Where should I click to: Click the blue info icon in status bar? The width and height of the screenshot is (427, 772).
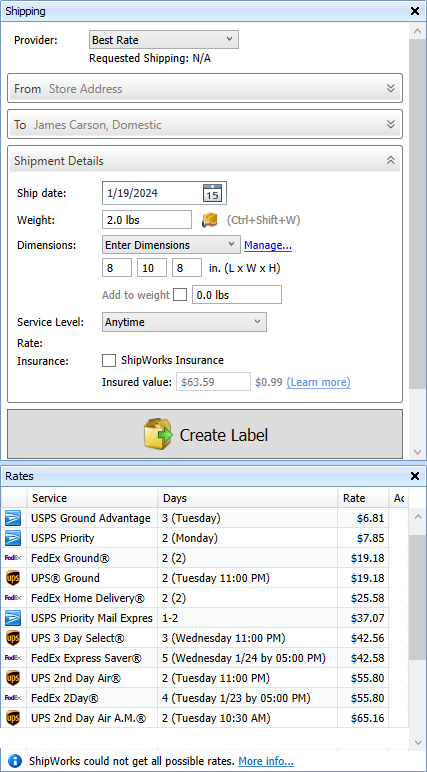(15, 761)
